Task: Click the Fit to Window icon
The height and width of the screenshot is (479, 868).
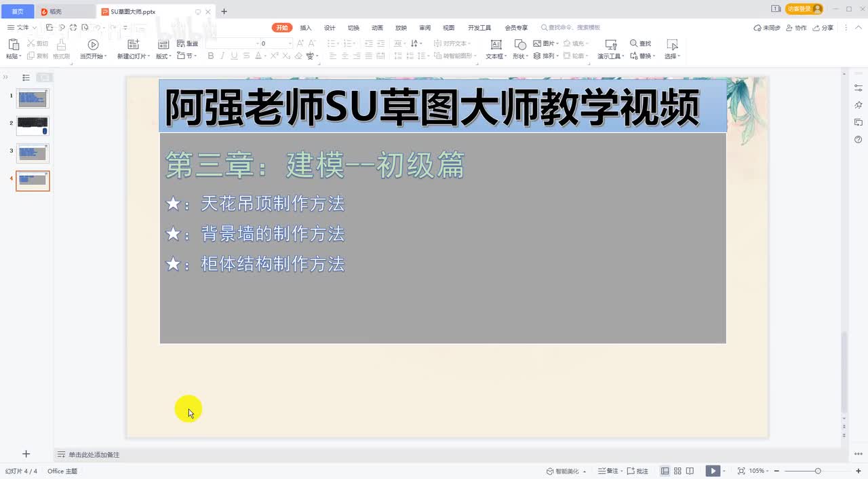Action: 741,471
